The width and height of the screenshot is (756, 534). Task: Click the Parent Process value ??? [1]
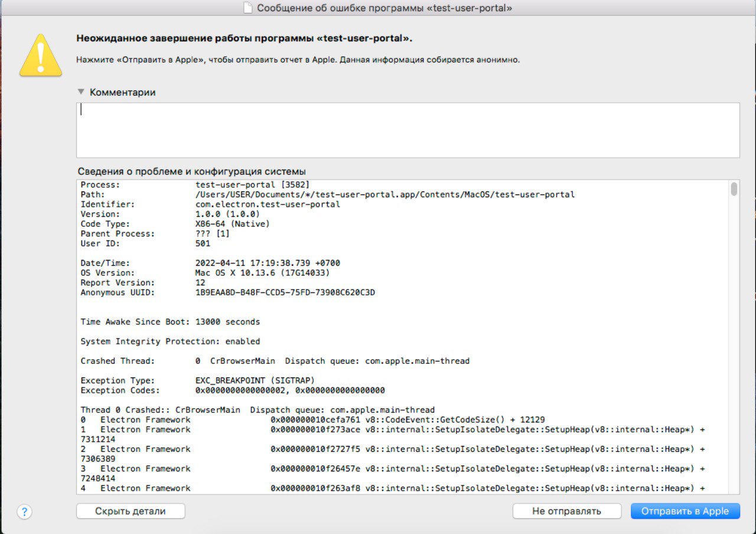[x=213, y=233]
